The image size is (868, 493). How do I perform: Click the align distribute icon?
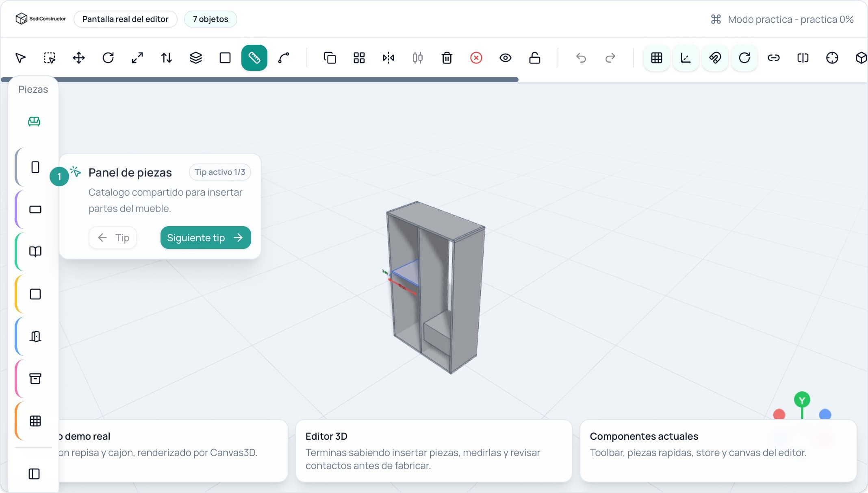418,58
